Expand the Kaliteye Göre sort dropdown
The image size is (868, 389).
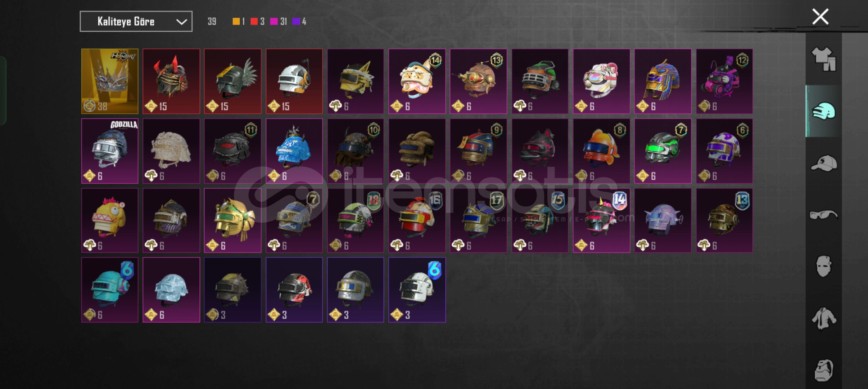pos(136,22)
